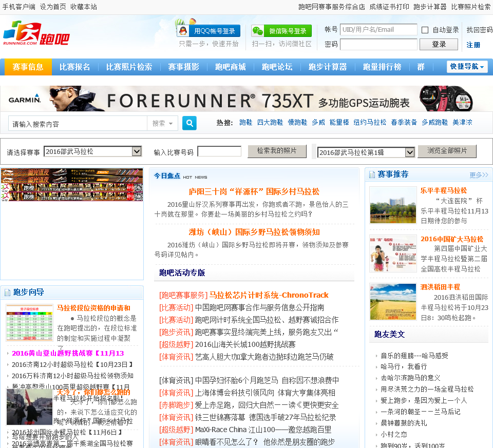Open article 一条河的朝圣——兰马后记
This screenshot has height=448, width=493.
[421, 412]
